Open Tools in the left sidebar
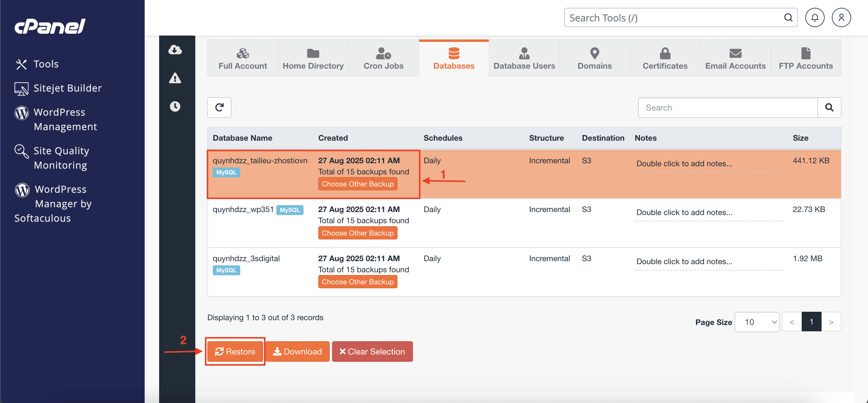The height and width of the screenshot is (403, 868). tap(46, 64)
